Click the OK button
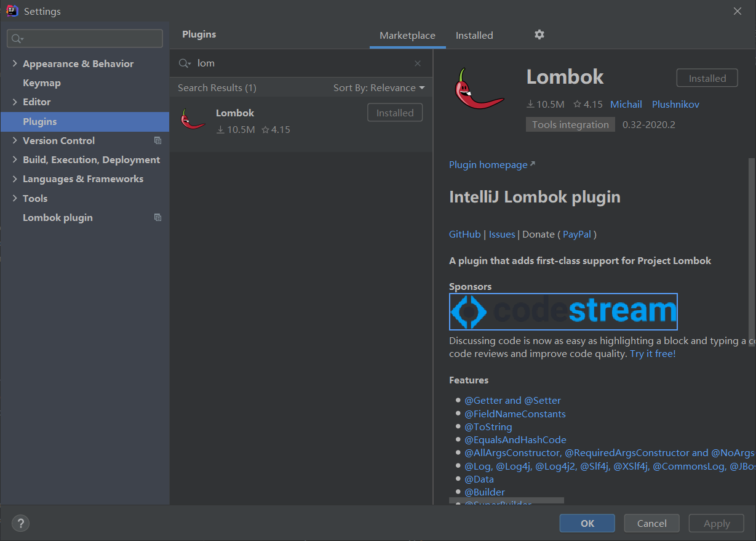This screenshot has height=541, width=756. (587, 523)
